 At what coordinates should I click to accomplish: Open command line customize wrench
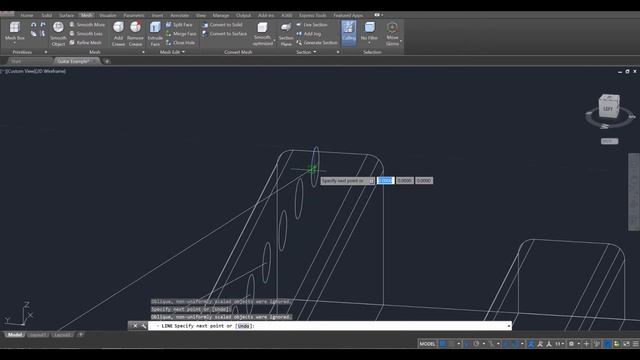(144, 326)
